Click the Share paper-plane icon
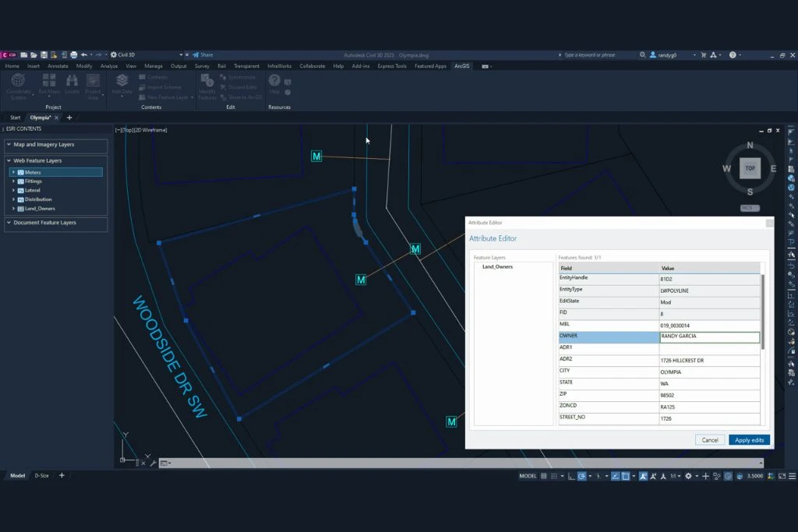The width and height of the screenshot is (798, 532). click(196, 55)
